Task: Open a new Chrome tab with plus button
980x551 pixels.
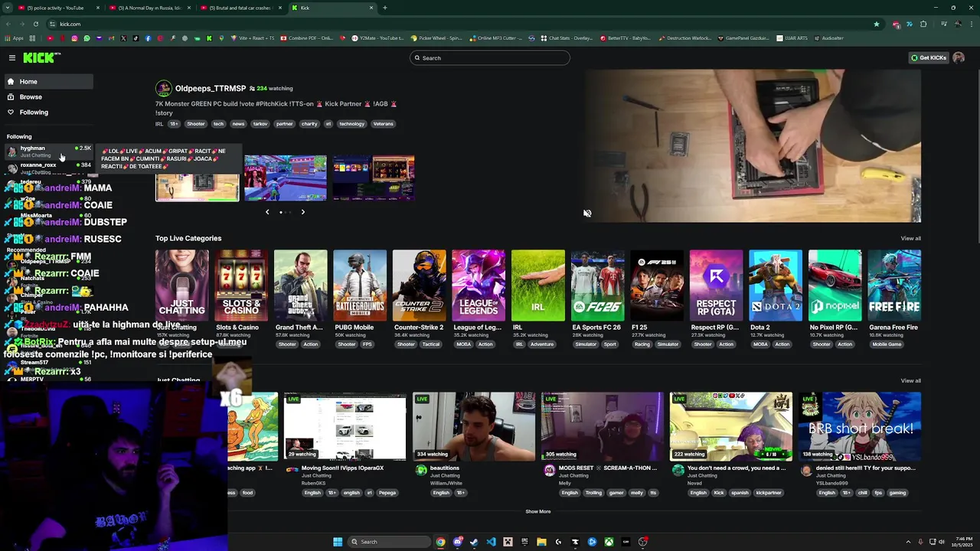Action: click(x=384, y=8)
